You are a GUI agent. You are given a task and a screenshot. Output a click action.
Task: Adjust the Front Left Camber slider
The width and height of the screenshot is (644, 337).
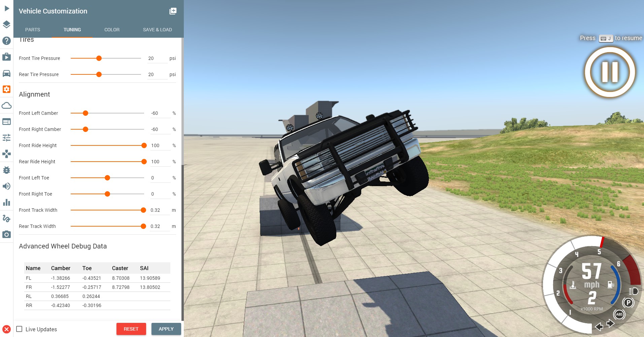coord(107,113)
